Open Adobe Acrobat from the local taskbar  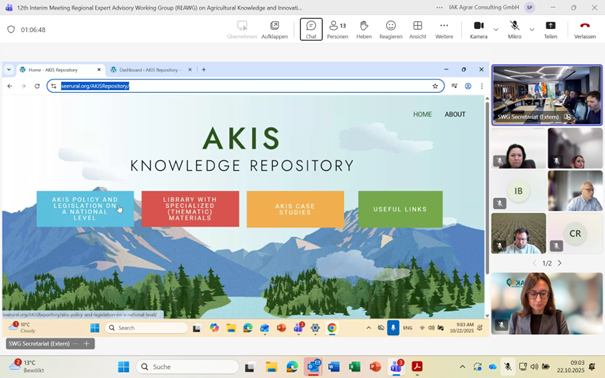tap(417, 366)
